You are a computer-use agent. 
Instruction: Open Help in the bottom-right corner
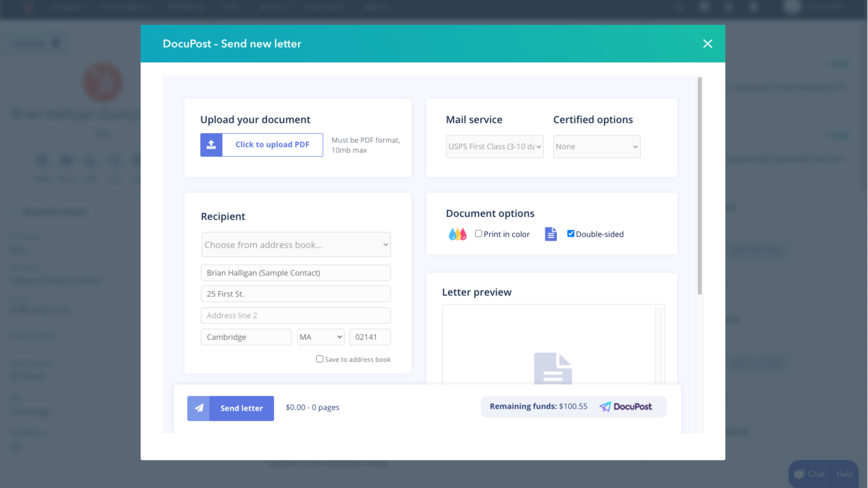pos(844,473)
